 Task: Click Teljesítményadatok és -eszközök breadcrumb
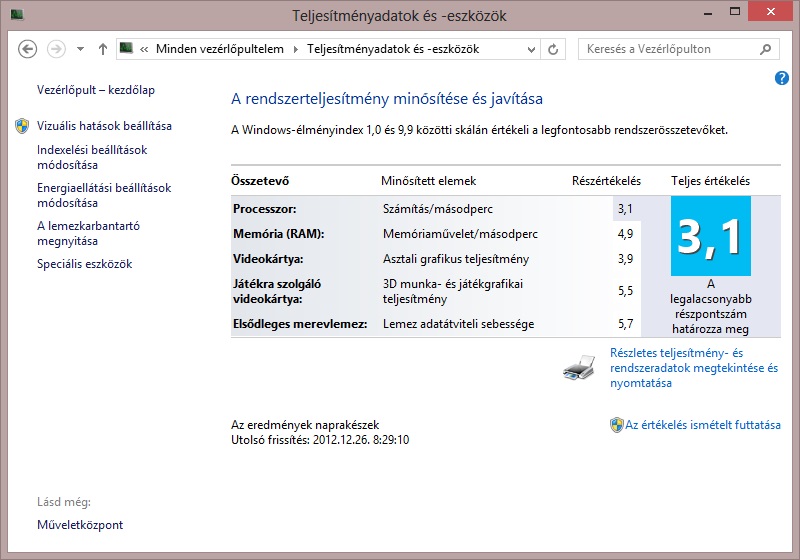point(393,49)
